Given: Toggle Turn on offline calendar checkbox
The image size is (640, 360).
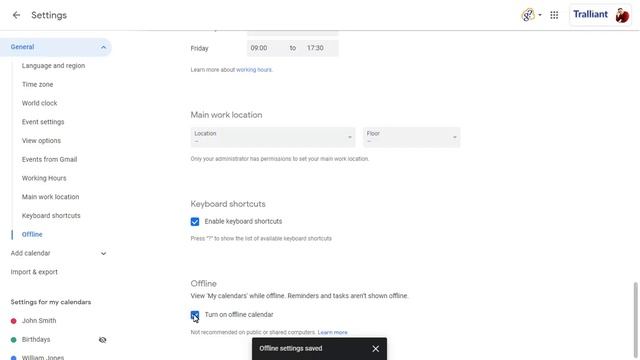Looking at the screenshot, I should [195, 315].
